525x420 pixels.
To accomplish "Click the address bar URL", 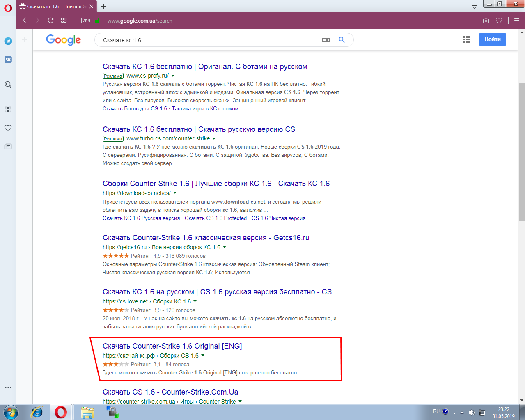I will 140,21.
